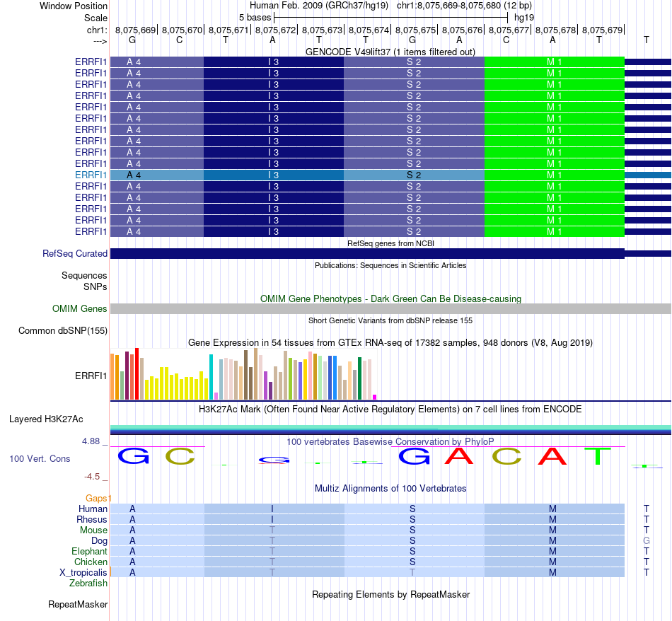Click the 'RepeatMasker' track label
This screenshot has height=621, width=672.
[78, 604]
